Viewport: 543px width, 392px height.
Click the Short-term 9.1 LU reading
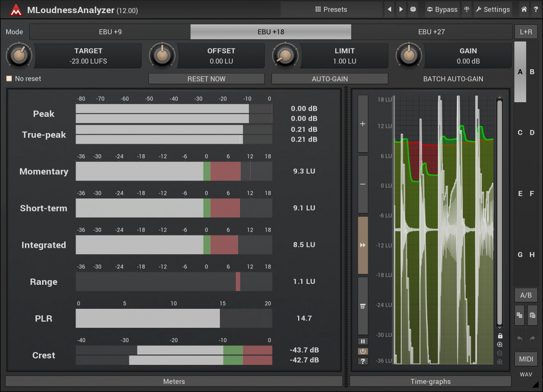tap(304, 208)
